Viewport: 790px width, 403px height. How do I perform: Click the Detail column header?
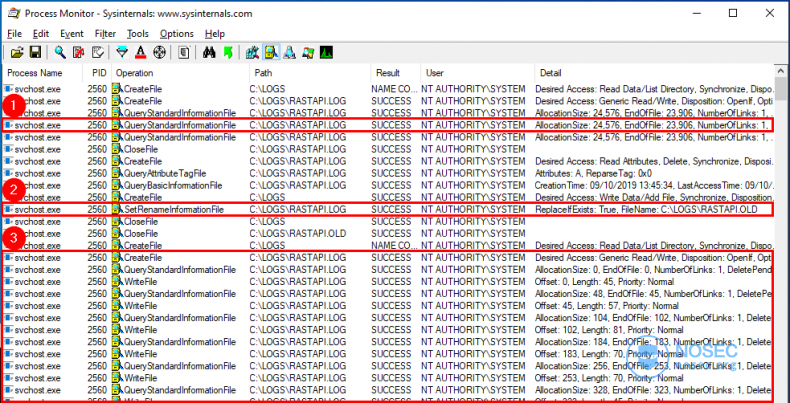[654, 73]
